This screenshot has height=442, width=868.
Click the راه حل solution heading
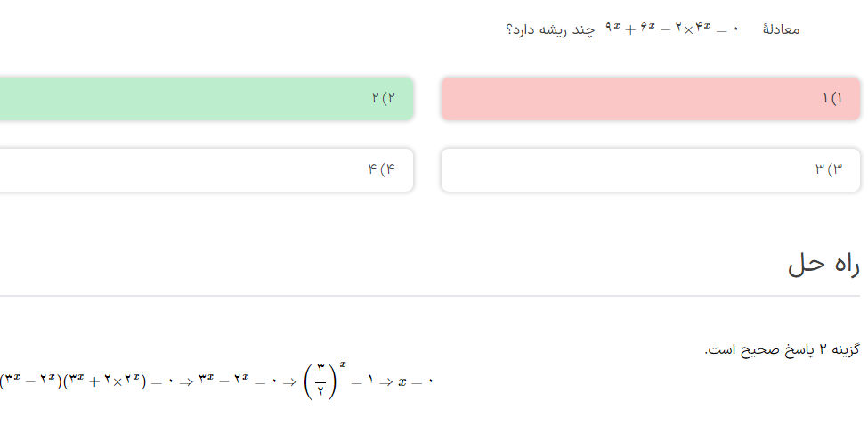823,265
